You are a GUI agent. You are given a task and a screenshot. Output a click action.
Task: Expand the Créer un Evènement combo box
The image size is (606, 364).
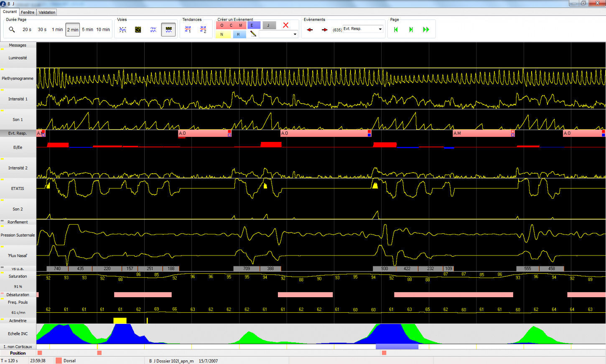click(295, 34)
